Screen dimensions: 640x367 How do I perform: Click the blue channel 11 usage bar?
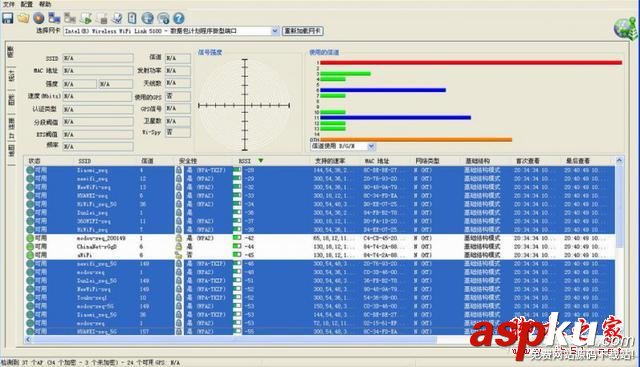click(396, 118)
